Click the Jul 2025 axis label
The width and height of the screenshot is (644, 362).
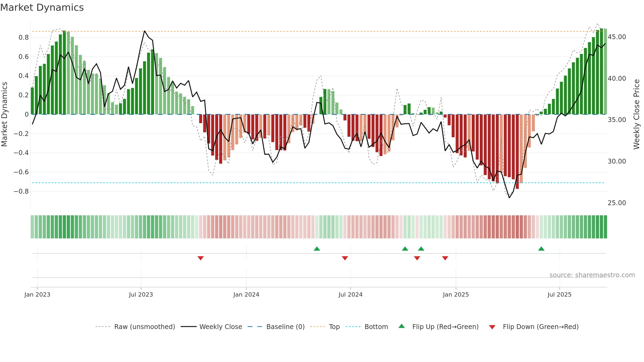pyautogui.click(x=559, y=294)
